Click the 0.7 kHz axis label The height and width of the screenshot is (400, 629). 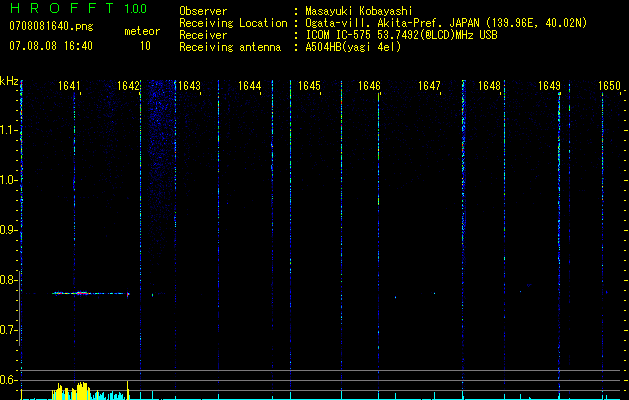tap(8, 330)
